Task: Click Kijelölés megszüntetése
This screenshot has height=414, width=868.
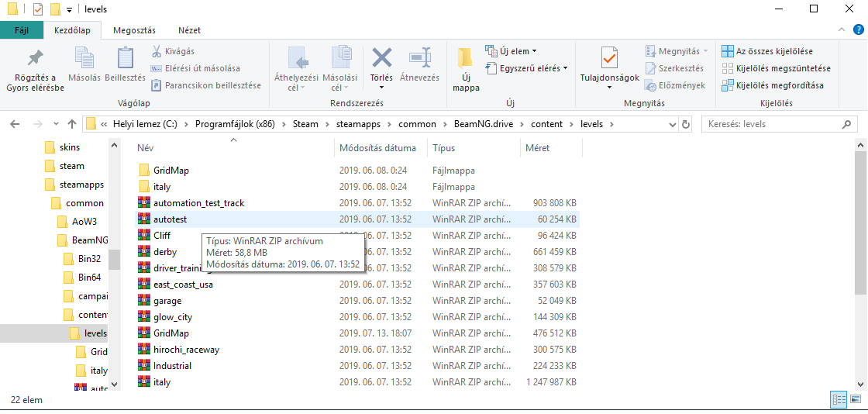Action: coord(776,69)
